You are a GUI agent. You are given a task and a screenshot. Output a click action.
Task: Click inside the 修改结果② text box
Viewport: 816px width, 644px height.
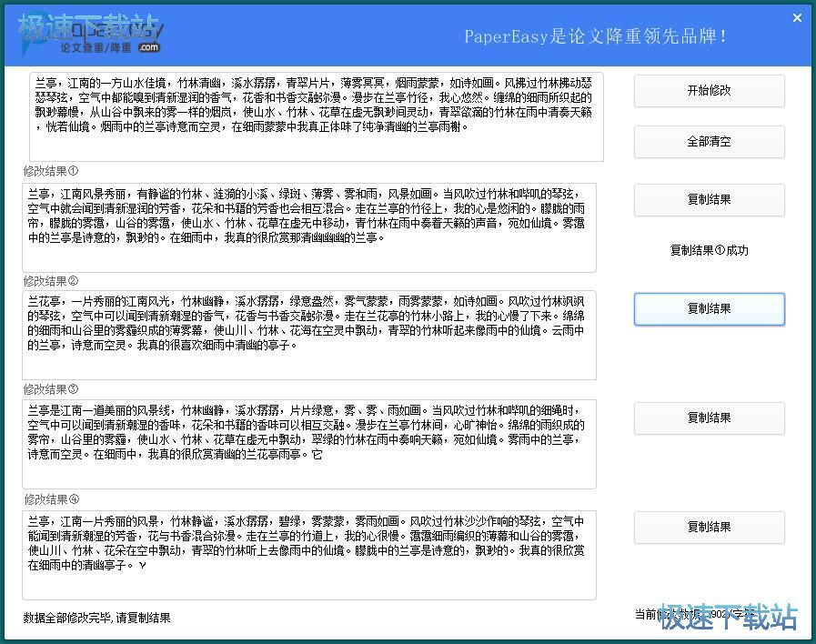[309, 336]
